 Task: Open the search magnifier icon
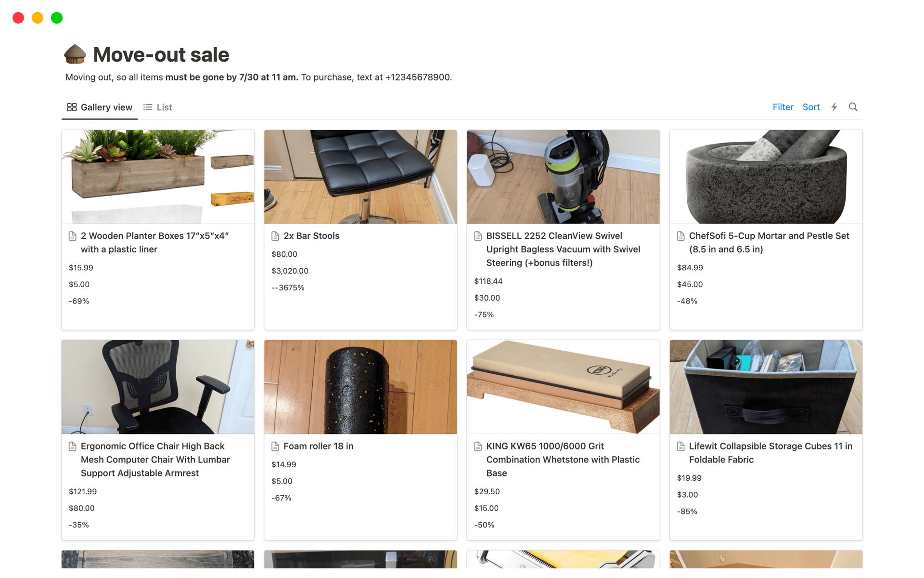853,107
